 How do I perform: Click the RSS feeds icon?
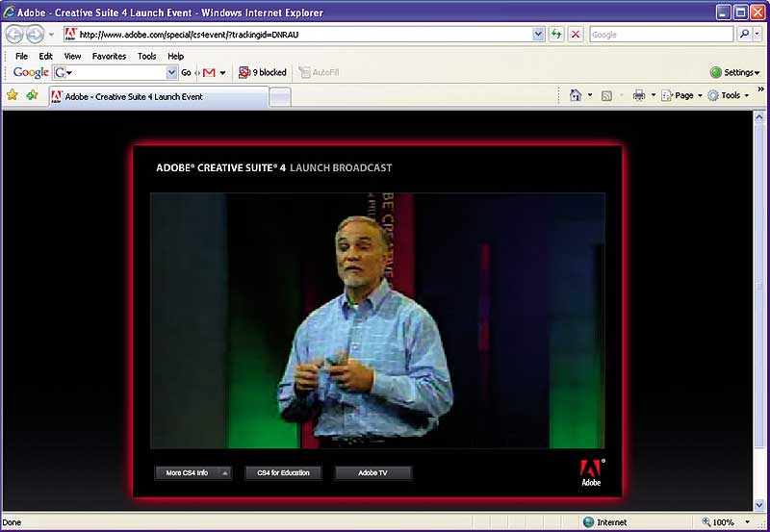(x=607, y=95)
